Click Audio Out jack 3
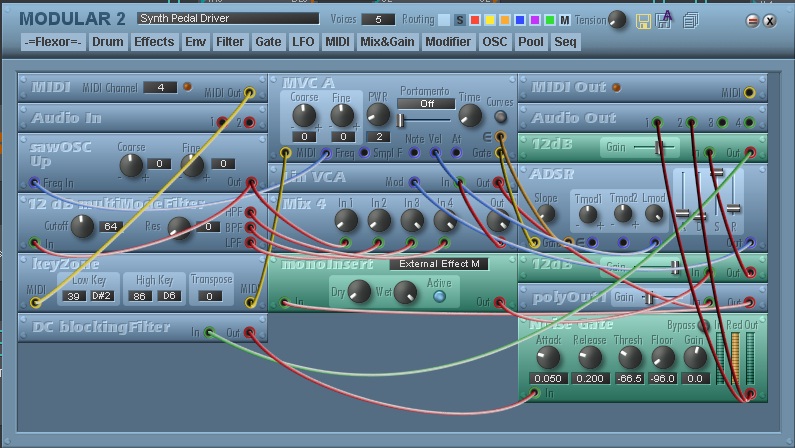The width and height of the screenshot is (795, 448). (x=722, y=122)
